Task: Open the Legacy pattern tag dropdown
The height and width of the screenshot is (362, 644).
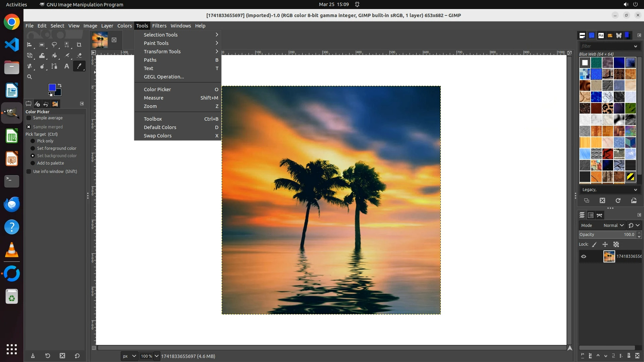Action: 609,190
